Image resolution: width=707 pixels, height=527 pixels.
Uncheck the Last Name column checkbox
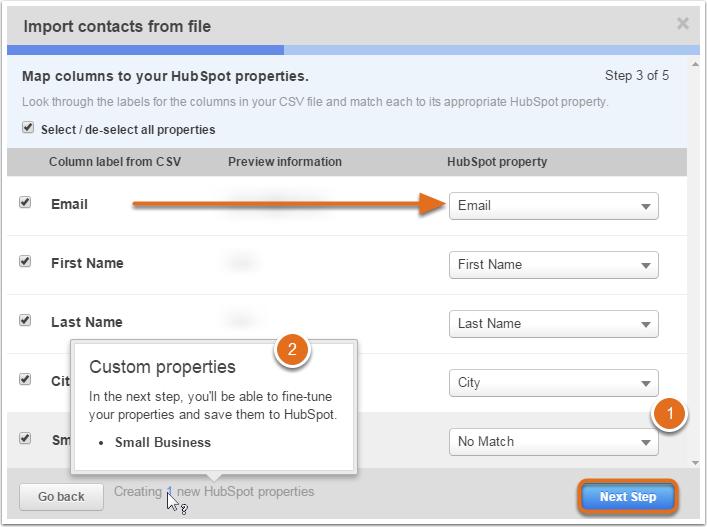point(25,321)
